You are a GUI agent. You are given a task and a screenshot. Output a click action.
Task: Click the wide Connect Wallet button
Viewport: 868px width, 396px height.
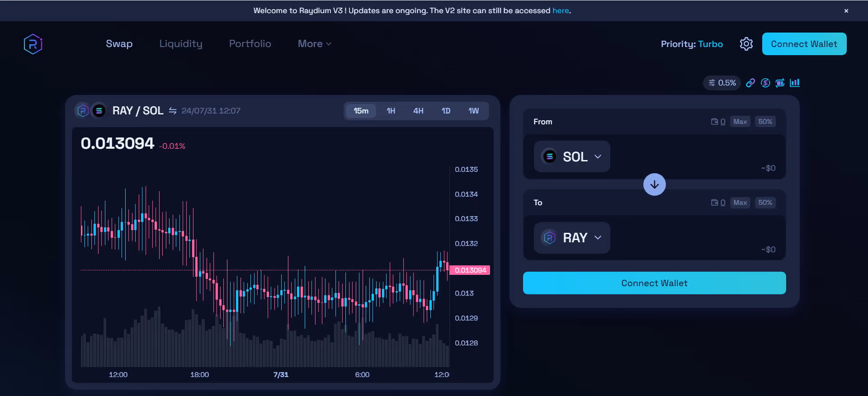pyautogui.click(x=654, y=283)
